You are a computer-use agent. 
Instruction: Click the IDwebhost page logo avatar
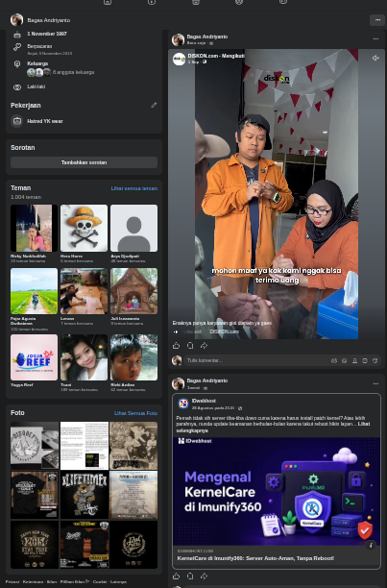[x=183, y=404]
